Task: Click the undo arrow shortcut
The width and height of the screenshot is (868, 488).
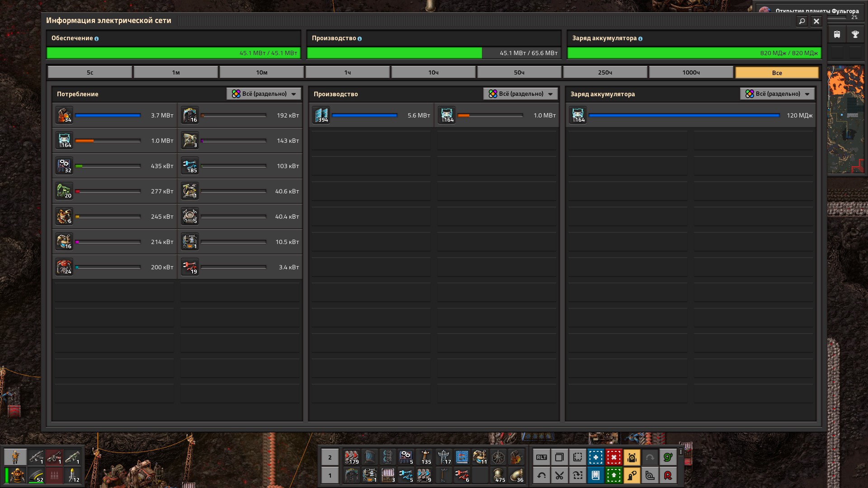Action: 541,475
